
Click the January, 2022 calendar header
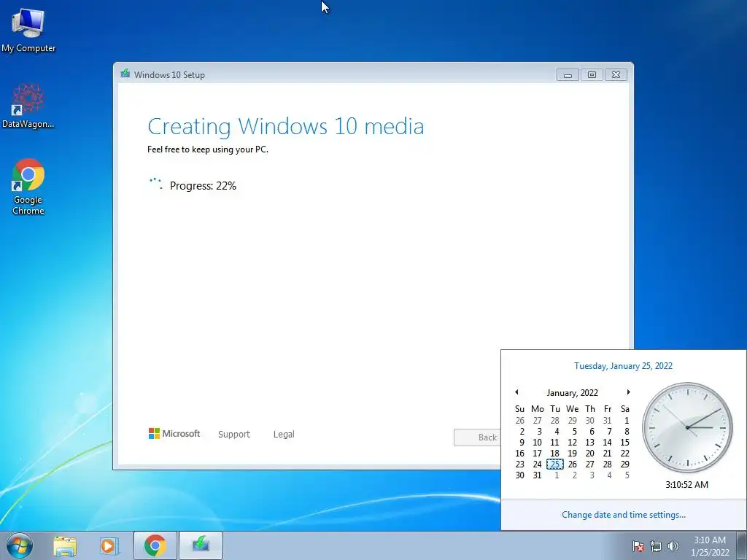coord(572,393)
